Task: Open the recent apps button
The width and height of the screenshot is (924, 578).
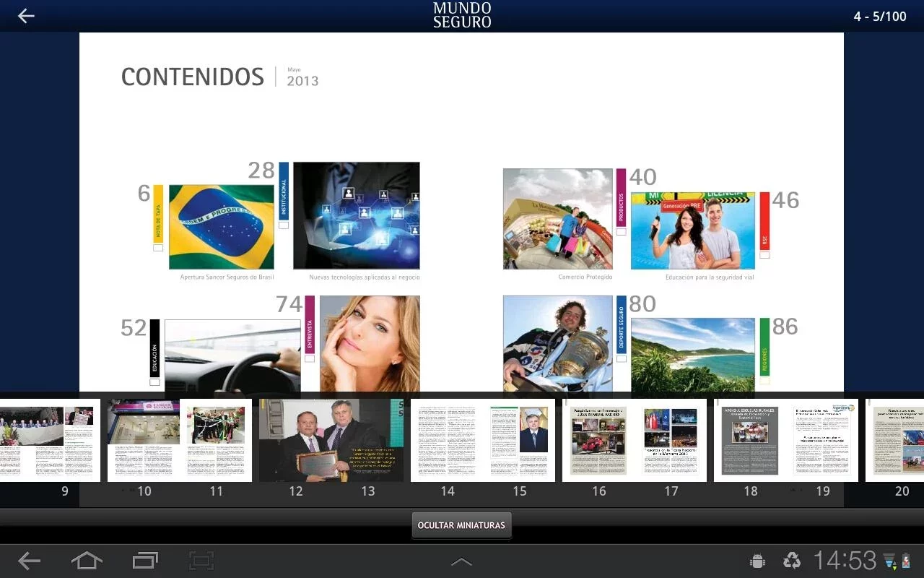Action: point(145,561)
